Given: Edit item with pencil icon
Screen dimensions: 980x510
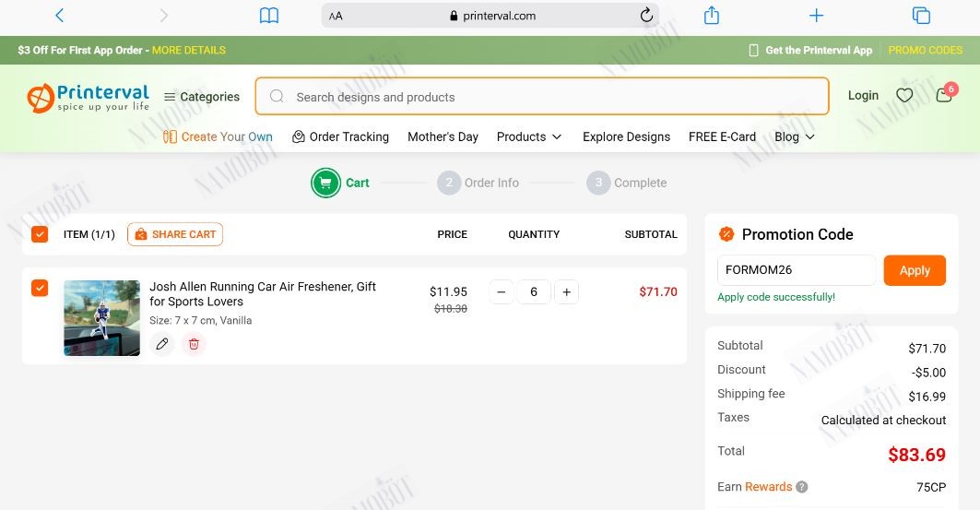Looking at the screenshot, I should [162, 344].
